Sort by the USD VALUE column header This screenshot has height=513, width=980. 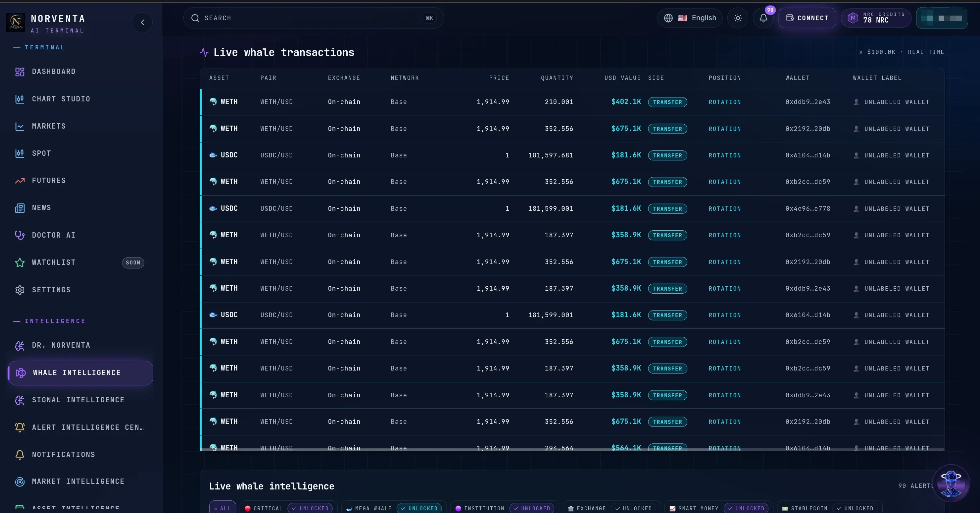tap(622, 78)
